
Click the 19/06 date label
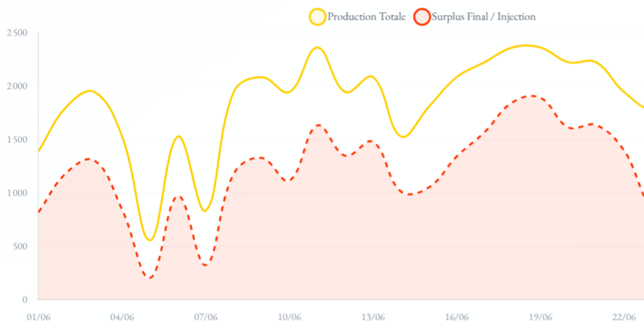pyautogui.click(x=540, y=317)
